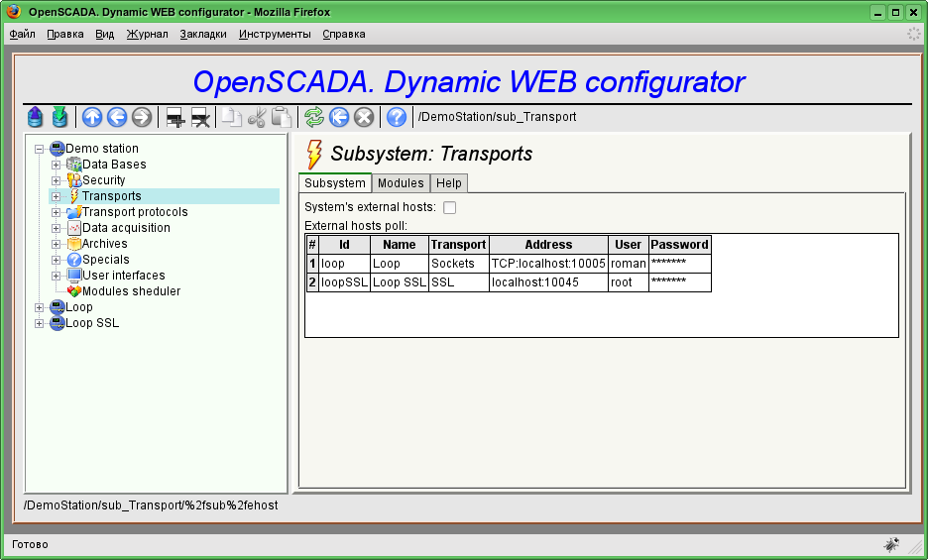Collapse the Demo station tree node
The image size is (928, 560).
click(39, 149)
